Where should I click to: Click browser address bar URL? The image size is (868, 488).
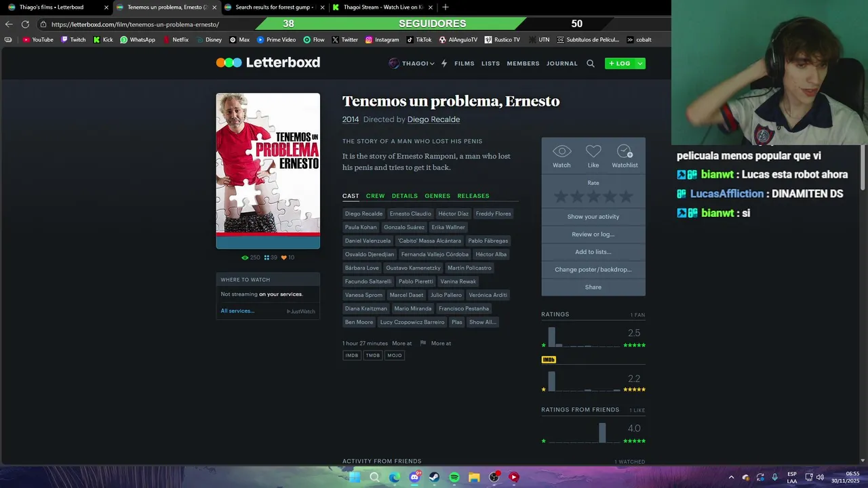click(x=135, y=24)
